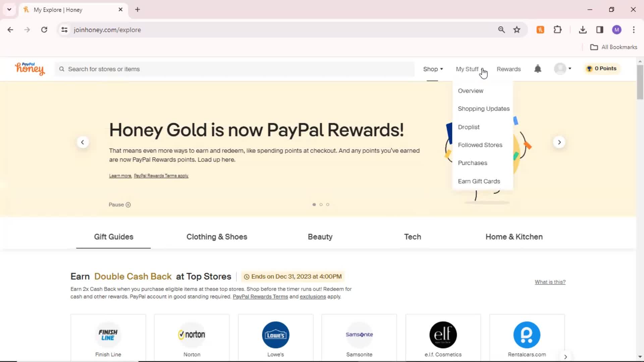Follow the Learn more link
This screenshot has height=362, width=644.
click(x=120, y=176)
